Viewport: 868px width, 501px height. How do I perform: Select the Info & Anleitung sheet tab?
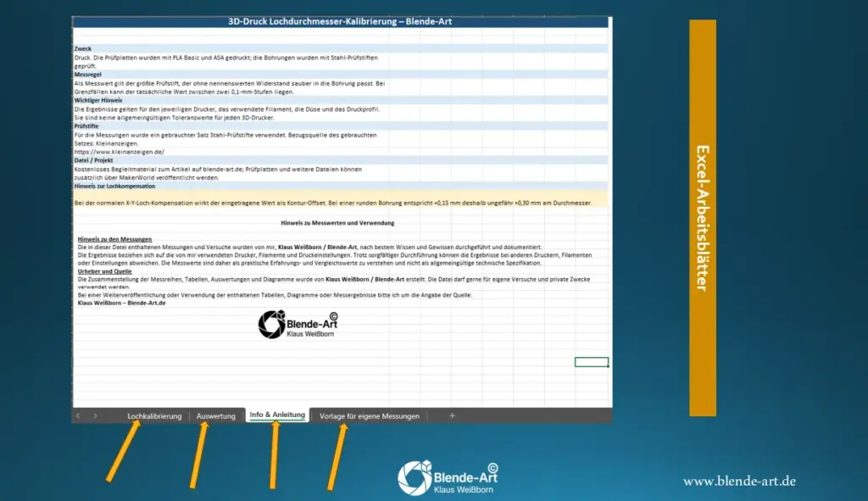click(x=277, y=415)
